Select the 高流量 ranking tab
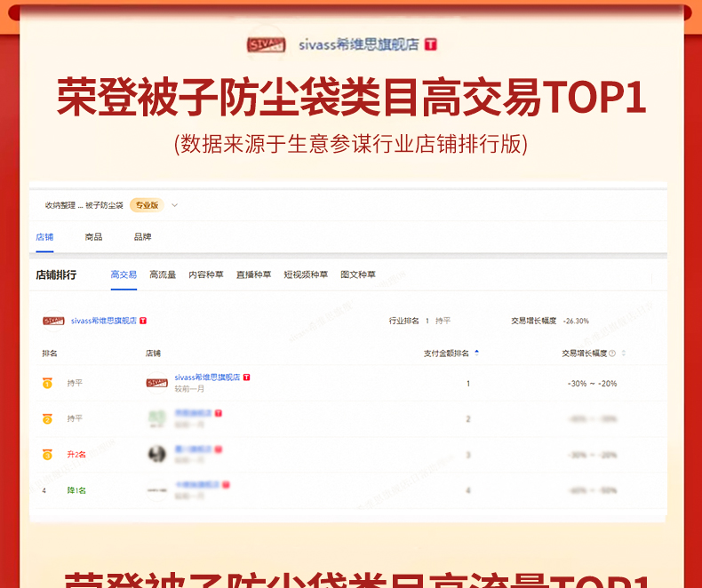Viewport: 702px width, 588px height. pyautogui.click(x=163, y=274)
